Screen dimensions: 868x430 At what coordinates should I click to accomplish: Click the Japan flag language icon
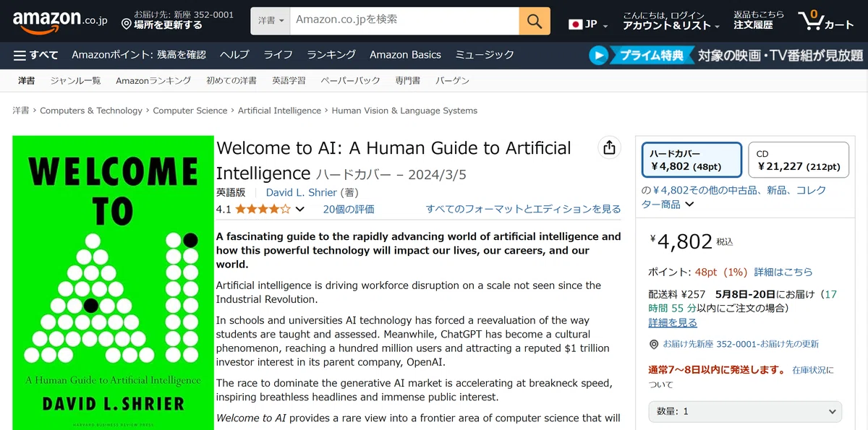[576, 24]
